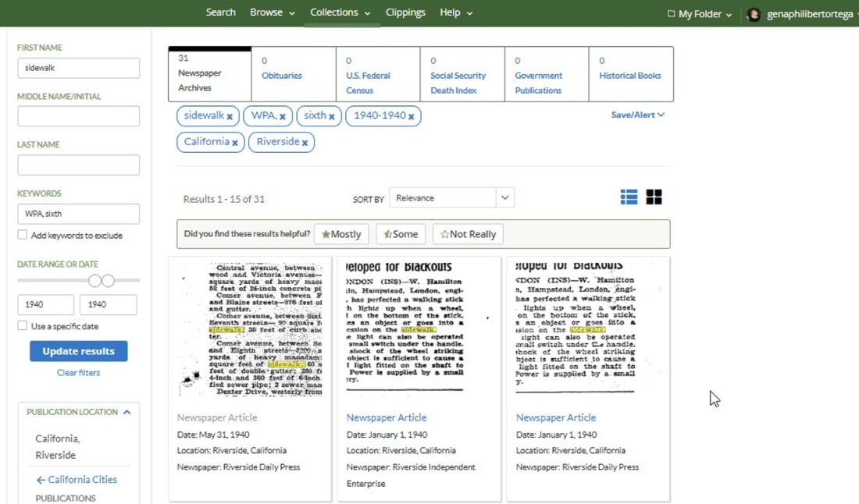Remove the WPA filter chip
Image resolution: width=859 pixels, height=504 pixels.
282,116
